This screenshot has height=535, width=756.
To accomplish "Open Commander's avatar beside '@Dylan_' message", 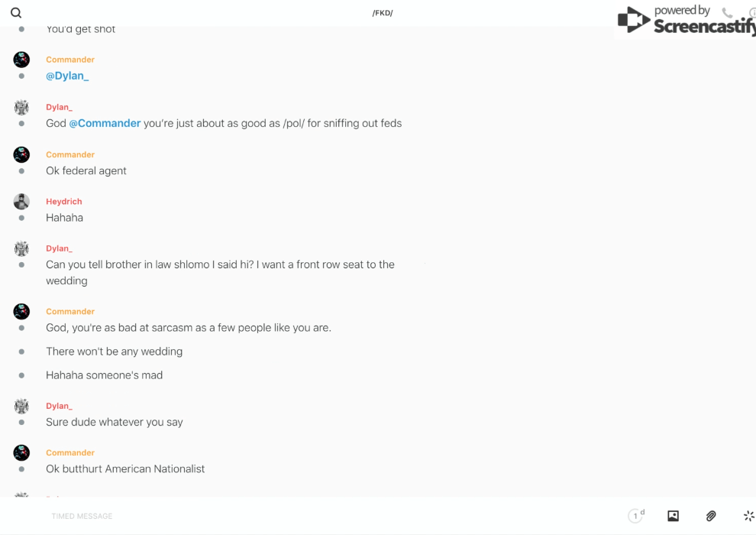I will pos(21,60).
